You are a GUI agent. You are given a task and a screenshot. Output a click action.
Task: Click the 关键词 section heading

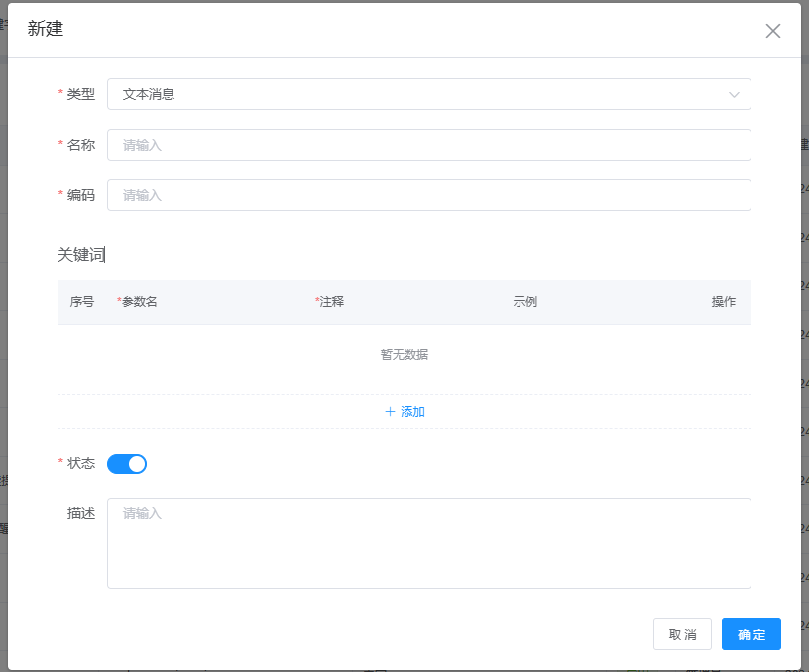pyautogui.click(x=80, y=255)
